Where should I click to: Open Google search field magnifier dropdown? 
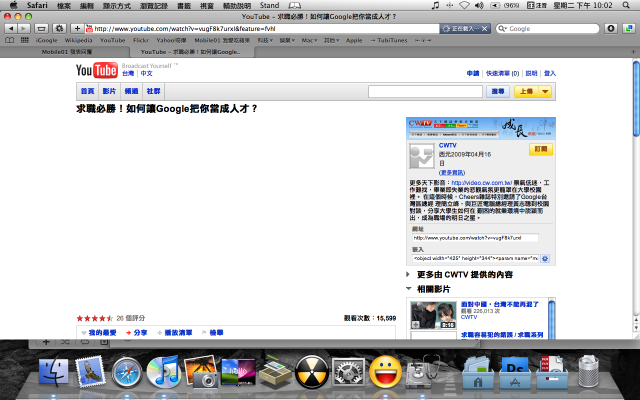click(x=502, y=29)
